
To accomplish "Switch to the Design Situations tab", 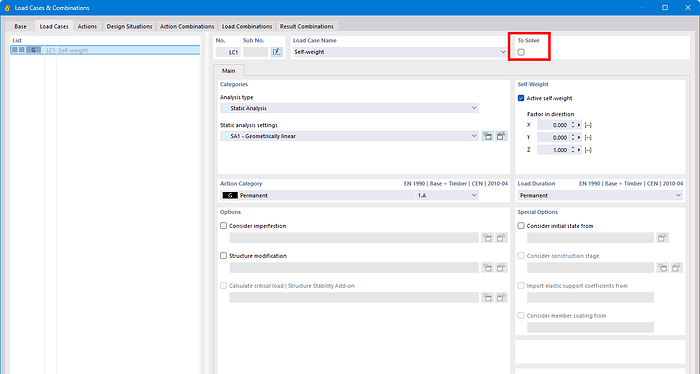I will point(129,26).
